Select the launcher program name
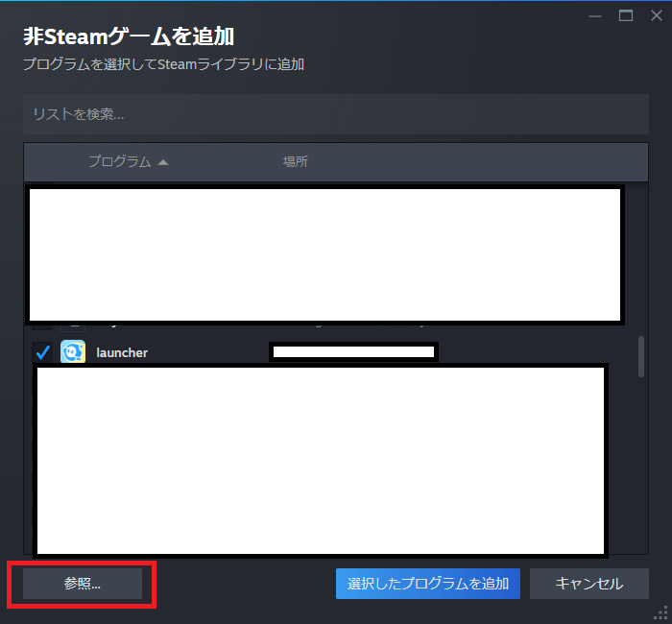Viewport: 672px width, 624px height. tap(122, 352)
